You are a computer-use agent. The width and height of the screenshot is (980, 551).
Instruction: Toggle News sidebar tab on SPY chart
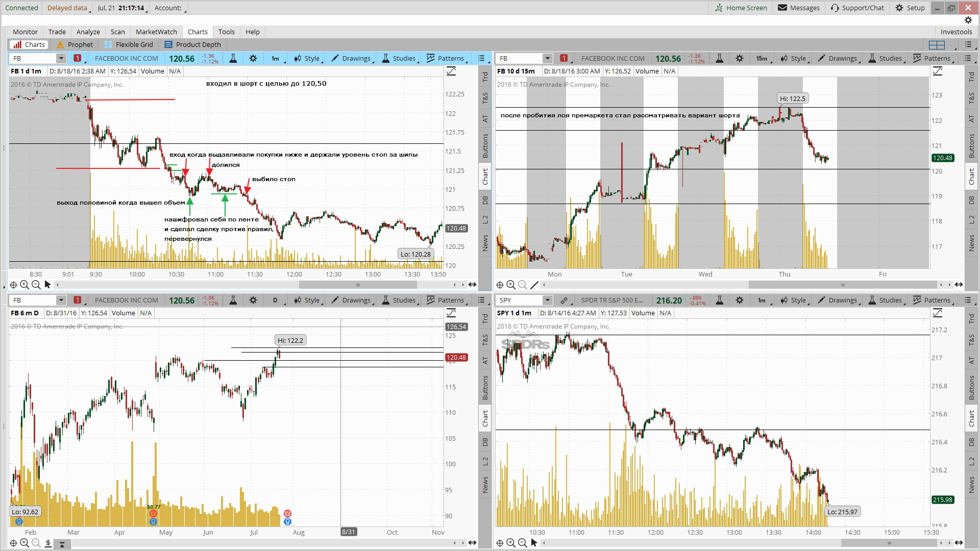pos(971,485)
